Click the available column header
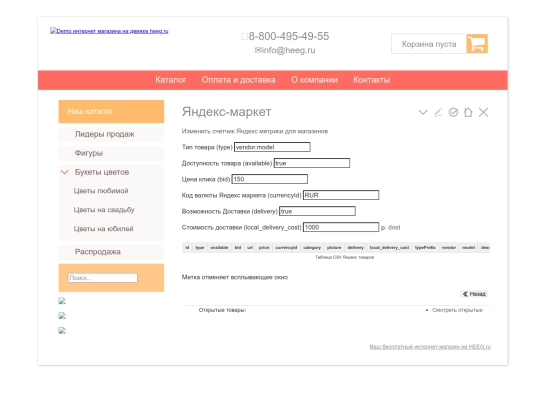The height and width of the screenshot is (405, 540). (219, 248)
